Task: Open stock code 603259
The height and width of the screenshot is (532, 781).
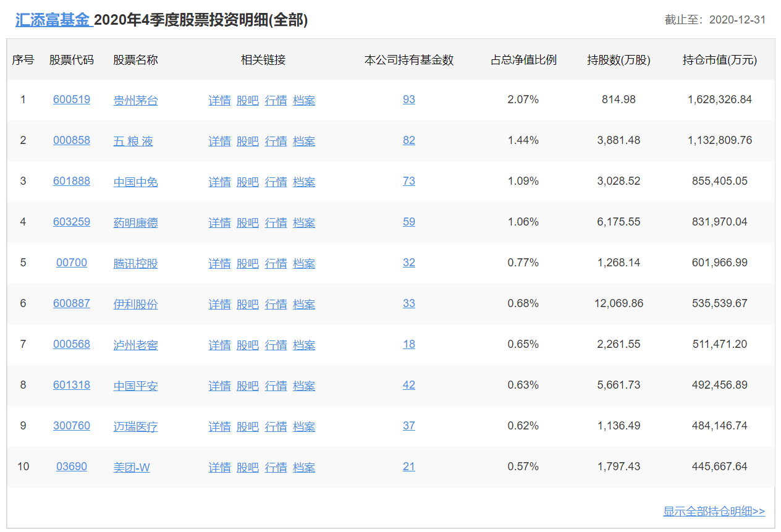Action: point(72,222)
